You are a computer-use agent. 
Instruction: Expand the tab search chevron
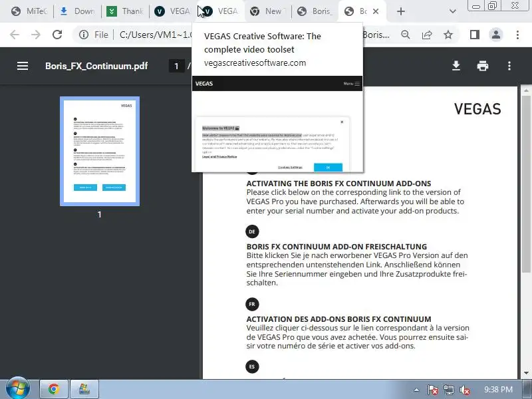453,11
